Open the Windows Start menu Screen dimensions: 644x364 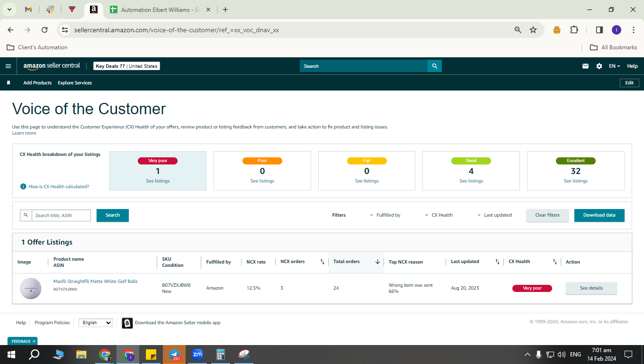click(x=11, y=355)
